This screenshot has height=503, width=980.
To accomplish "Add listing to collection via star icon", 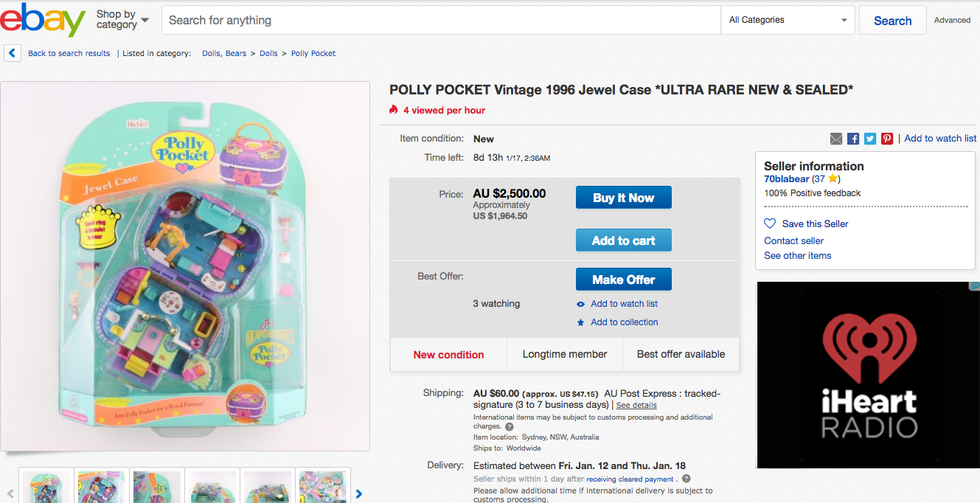I will [580, 322].
